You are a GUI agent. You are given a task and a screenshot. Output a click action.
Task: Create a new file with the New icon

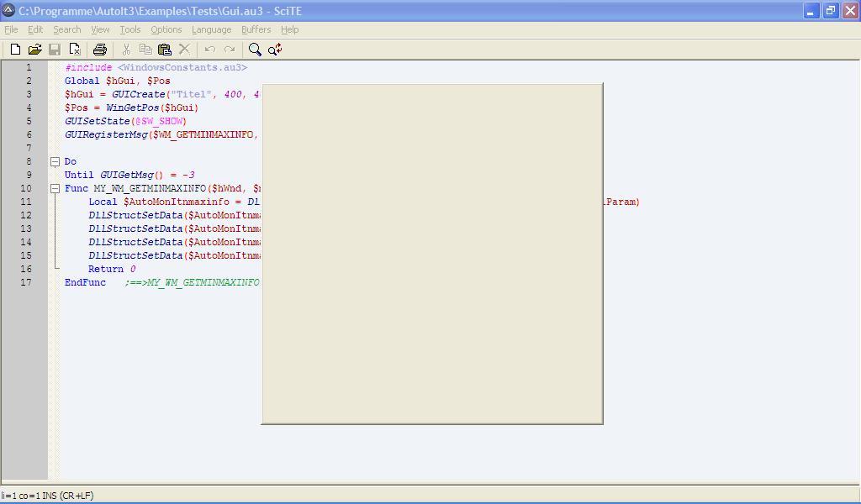click(15, 50)
